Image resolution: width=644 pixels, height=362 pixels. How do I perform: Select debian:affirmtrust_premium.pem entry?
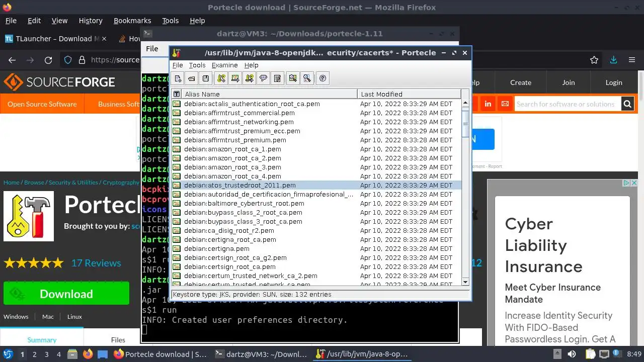coord(316,140)
